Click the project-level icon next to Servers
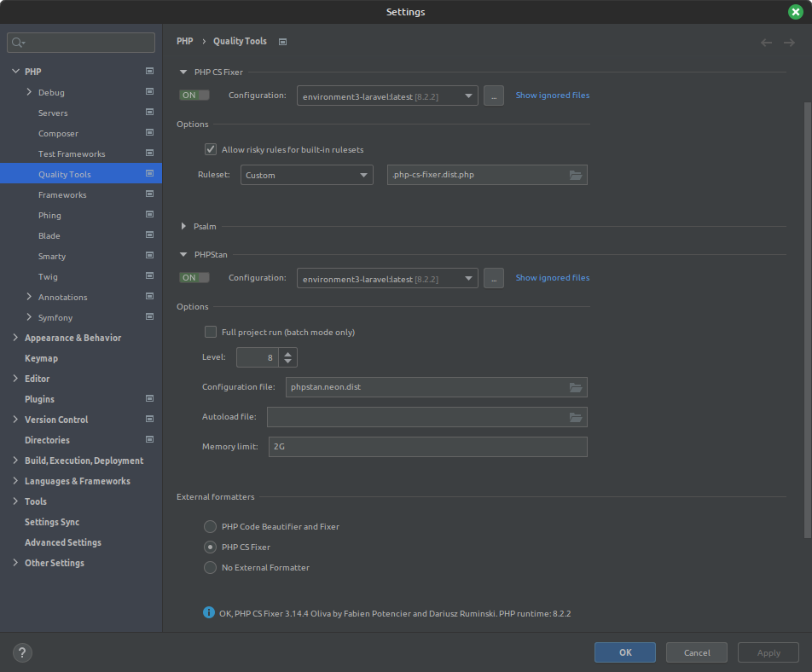812x672 pixels. coord(149,112)
